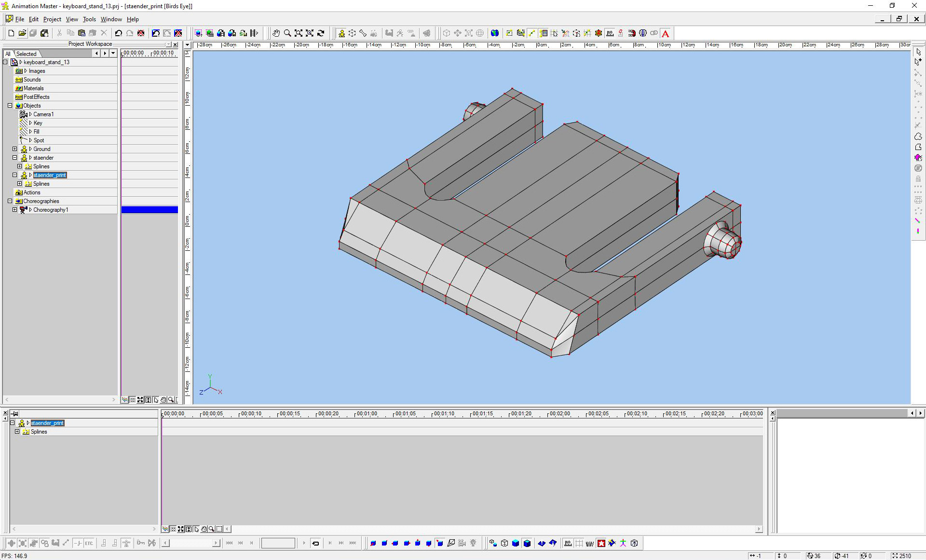
Task: Drag the timeline playhead position
Action: (x=163, y=414)
